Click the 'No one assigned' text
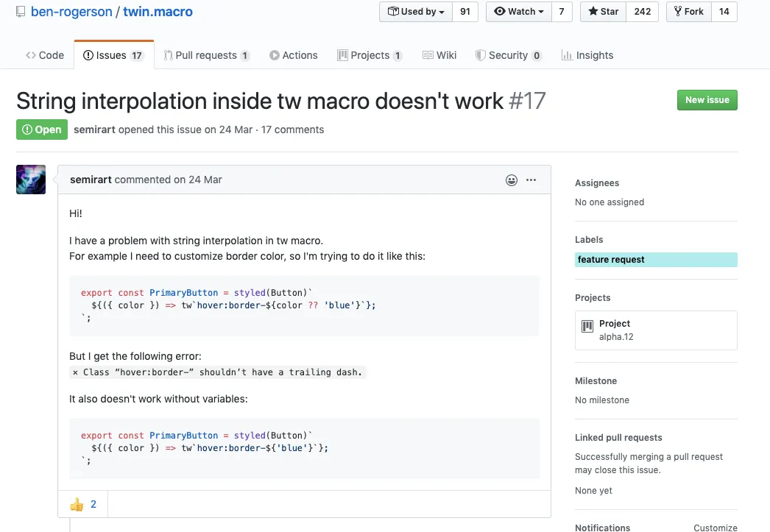The image size is (770, 532). pos(610,202)
